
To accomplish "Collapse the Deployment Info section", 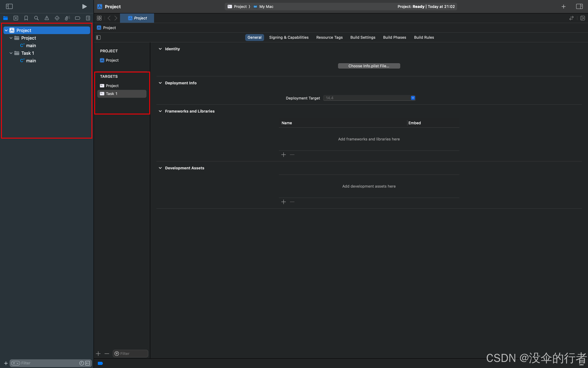I will pyautogui.click(x=160, y=83).
